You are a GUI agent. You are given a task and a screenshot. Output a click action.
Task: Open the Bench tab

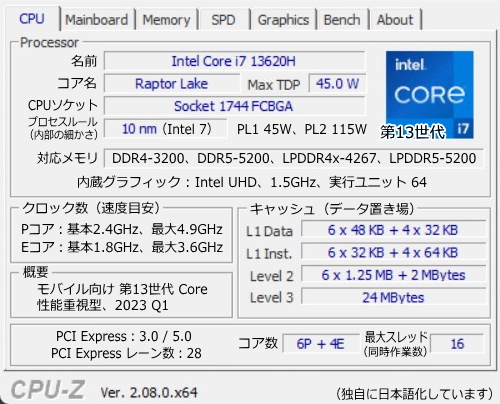pyautogui.click(x=342, y=20)
